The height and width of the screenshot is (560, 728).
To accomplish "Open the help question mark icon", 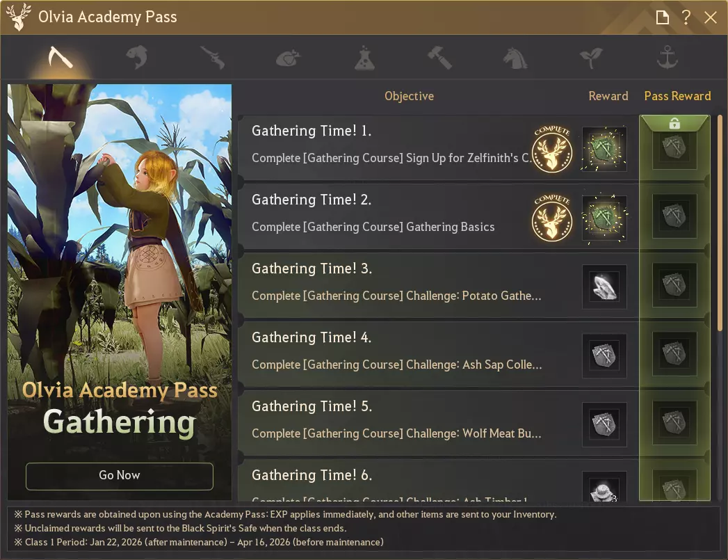I will (x=686, y=17).
